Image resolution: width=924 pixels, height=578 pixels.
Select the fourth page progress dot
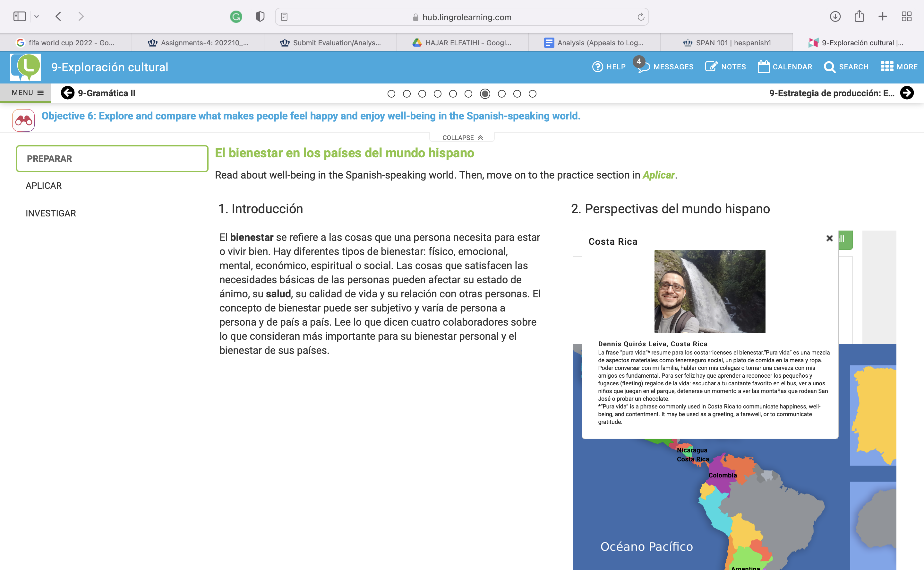[438, 94]
